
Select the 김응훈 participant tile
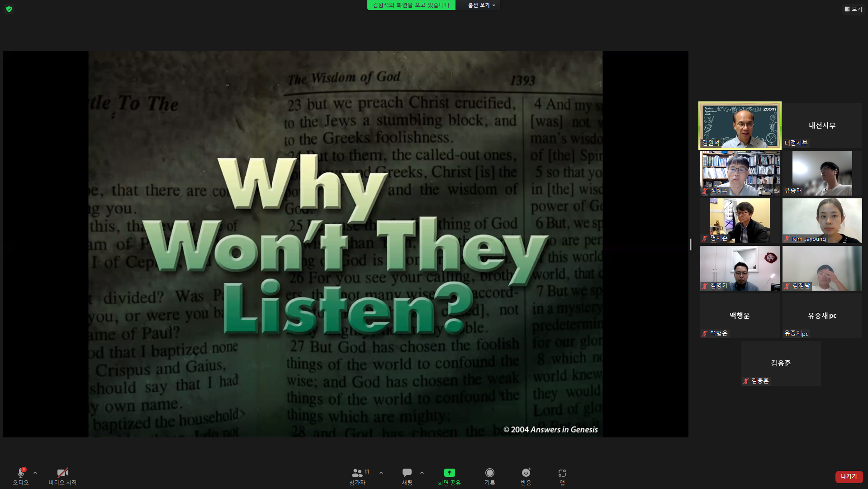pos(781,363)
